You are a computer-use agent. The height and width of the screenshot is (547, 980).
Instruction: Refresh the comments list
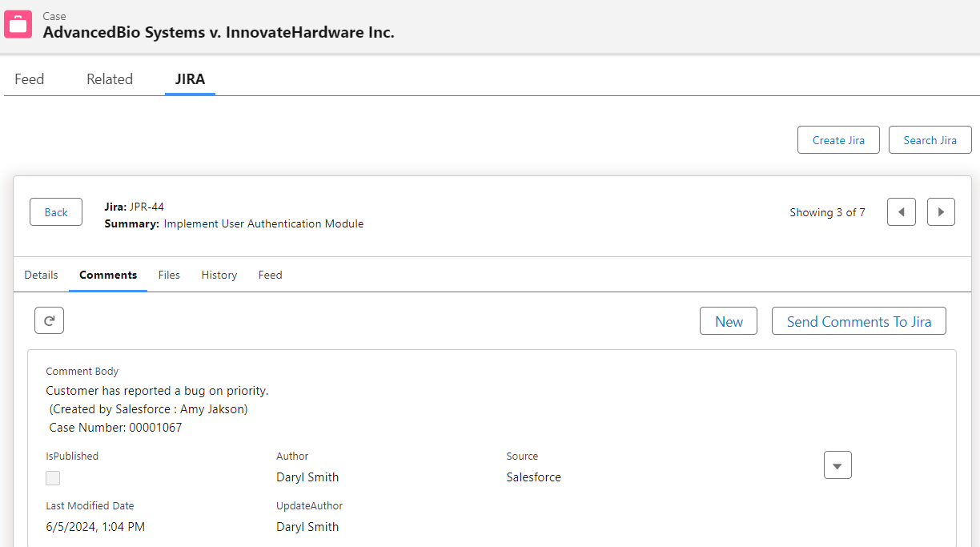click(x=49, y=320)
